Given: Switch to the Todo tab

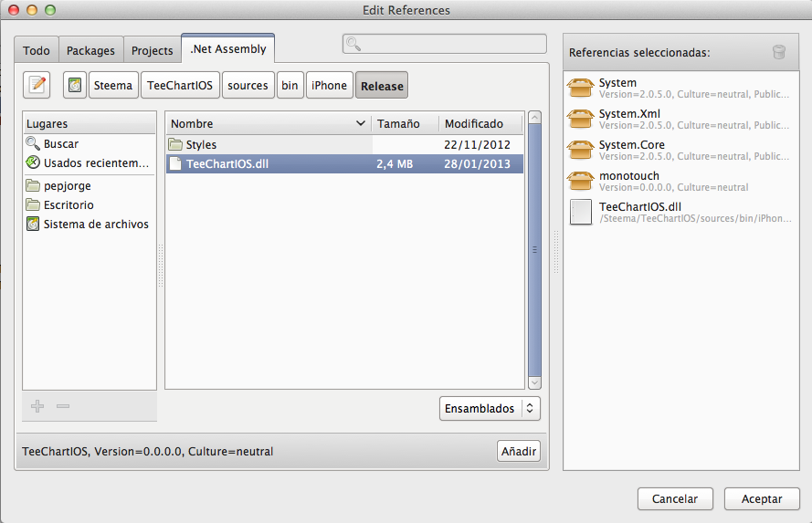Looking at the screenshot, I should pyautogui.click(x=37, y=50).
